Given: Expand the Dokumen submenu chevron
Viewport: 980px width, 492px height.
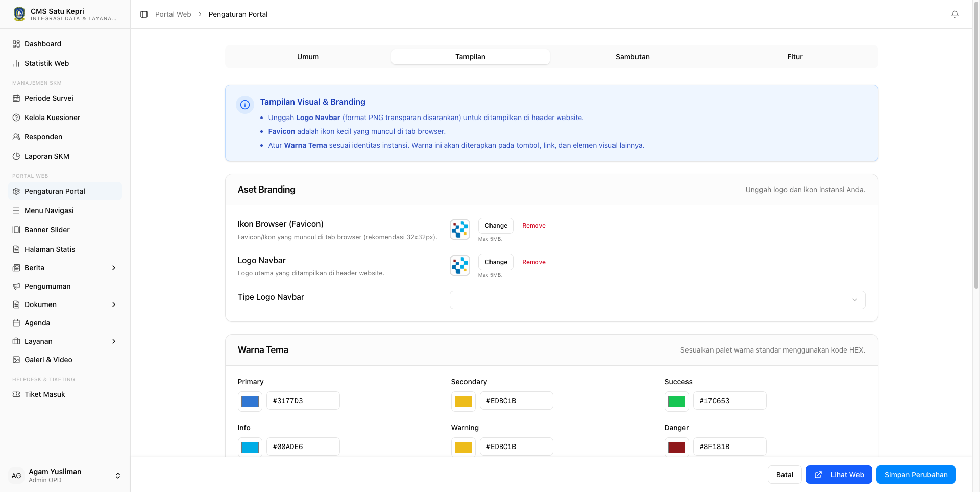Looking at the screenshot, I should 114,304.
